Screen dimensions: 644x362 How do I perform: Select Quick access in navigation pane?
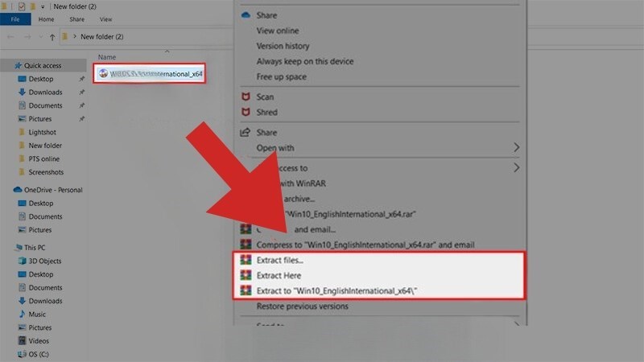tap(43, 65)
